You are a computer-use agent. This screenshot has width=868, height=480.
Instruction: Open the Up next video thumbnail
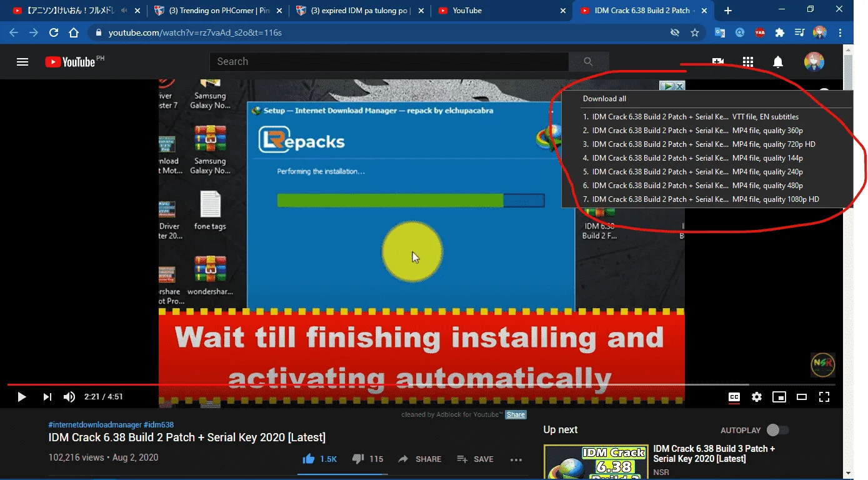tap(595, 462)
